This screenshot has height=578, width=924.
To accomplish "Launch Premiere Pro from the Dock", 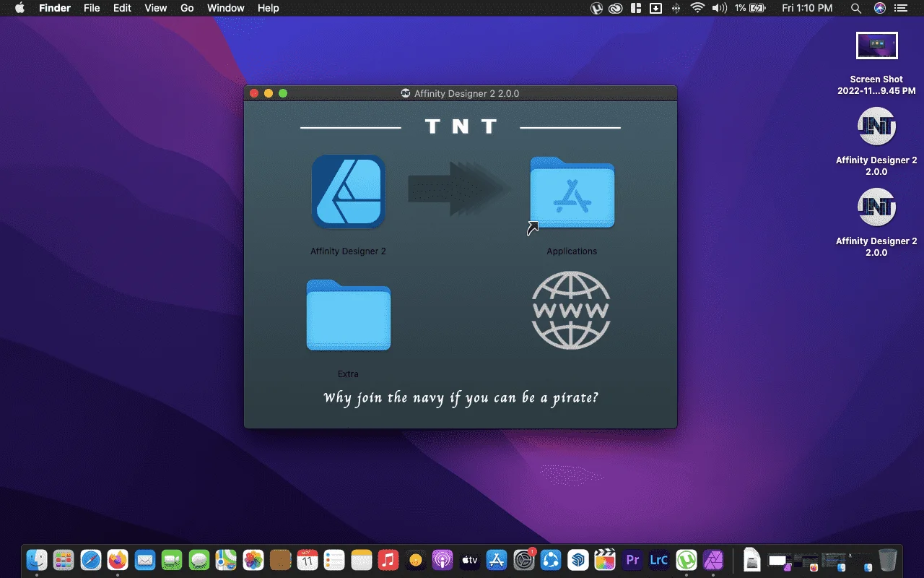I will tap(632, 559).
